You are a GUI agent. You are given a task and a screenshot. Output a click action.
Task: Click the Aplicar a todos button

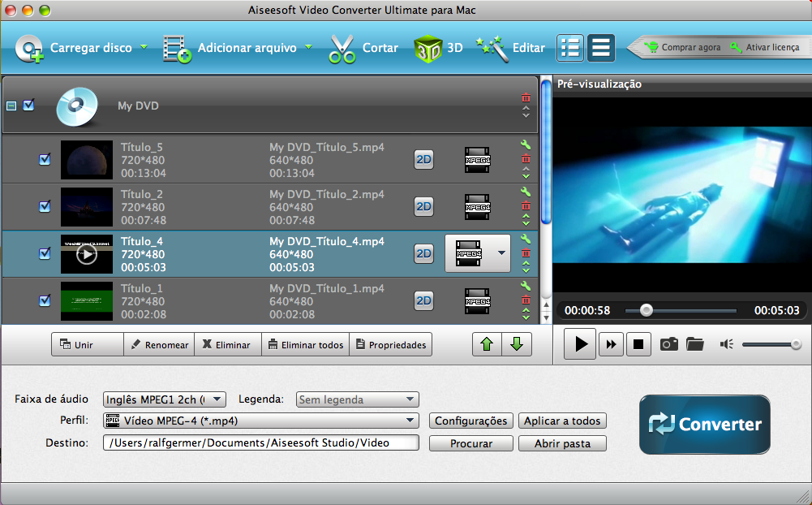pyautogui.click(x=562, y=421)
